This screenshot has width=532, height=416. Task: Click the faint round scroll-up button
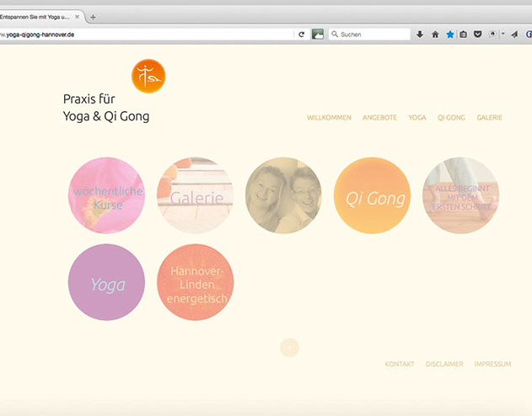[x=290, y=347]
